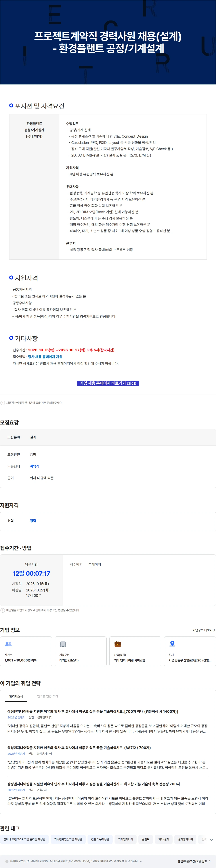Switch to the 인적성·면접 후기 tab
The image size is (216, 868).
pos(47,696)
